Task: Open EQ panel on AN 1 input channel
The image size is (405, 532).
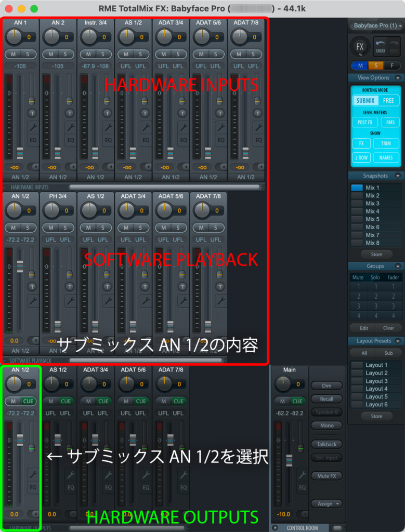Action: click(x=33, y=140)
